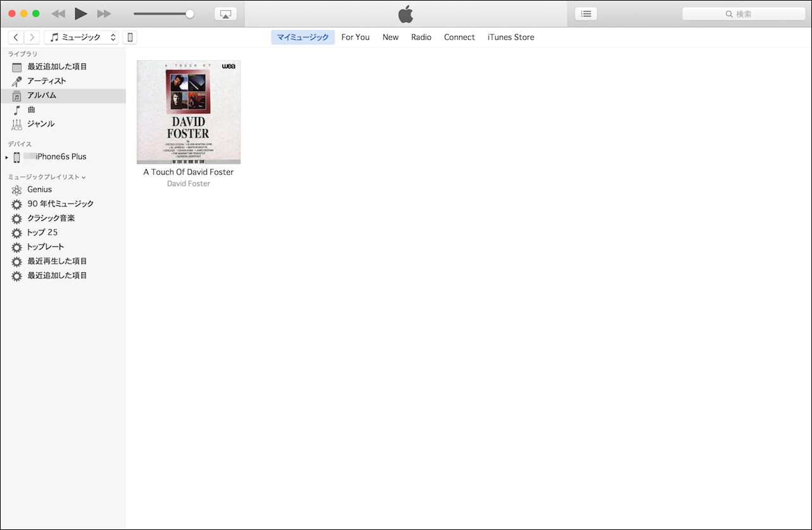Screen dimensions: 812x530
Task: Select 最近追加した項目 in the library list
Action: (x=63, y=66)
